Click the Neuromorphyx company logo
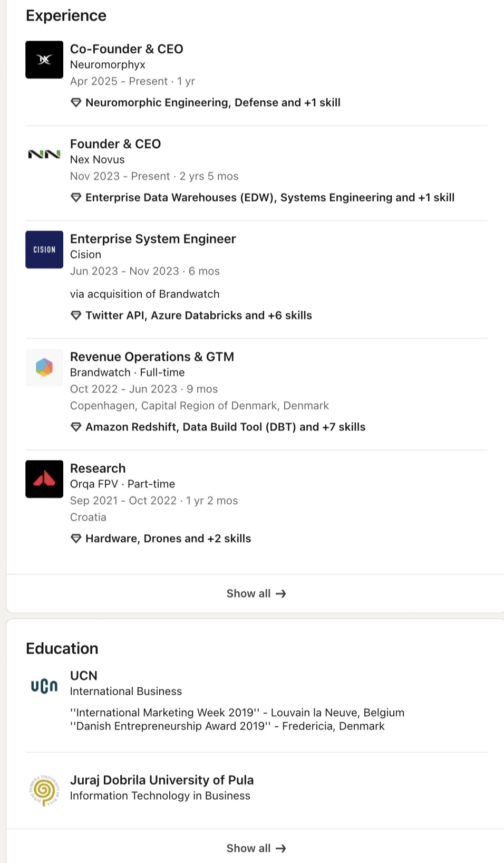The image size is (504, 863). [x=44, y=60]
